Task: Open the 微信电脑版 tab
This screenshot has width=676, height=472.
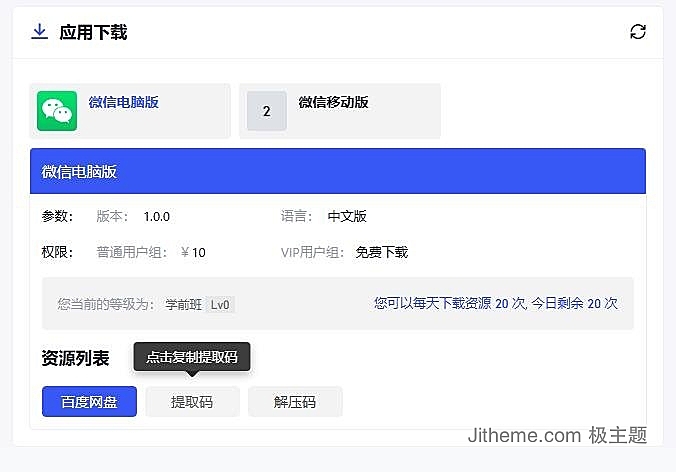Action: [x=130, y=111]
